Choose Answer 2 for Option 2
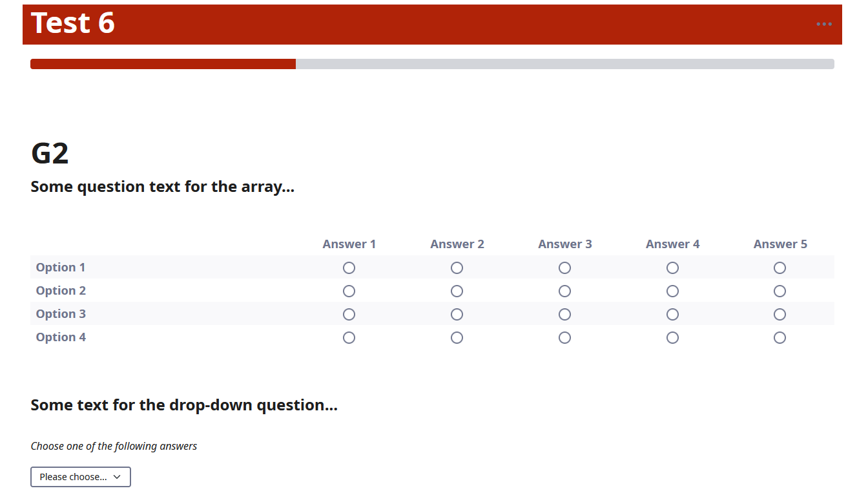 click(457, 291)
